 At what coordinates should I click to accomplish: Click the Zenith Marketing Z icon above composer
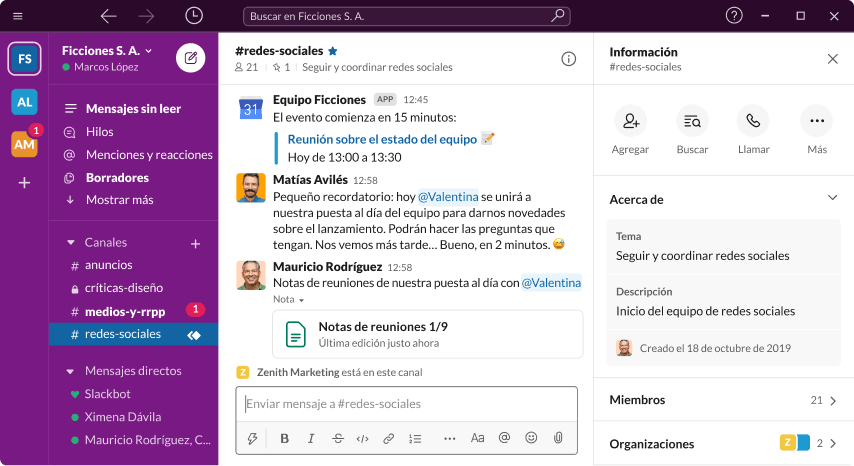click(x=242, y=372)
